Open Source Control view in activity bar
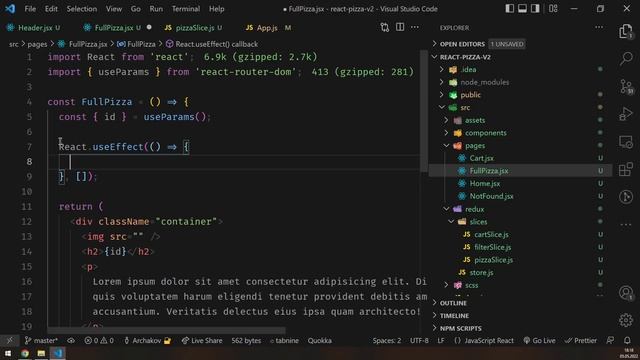 point(626,87)
